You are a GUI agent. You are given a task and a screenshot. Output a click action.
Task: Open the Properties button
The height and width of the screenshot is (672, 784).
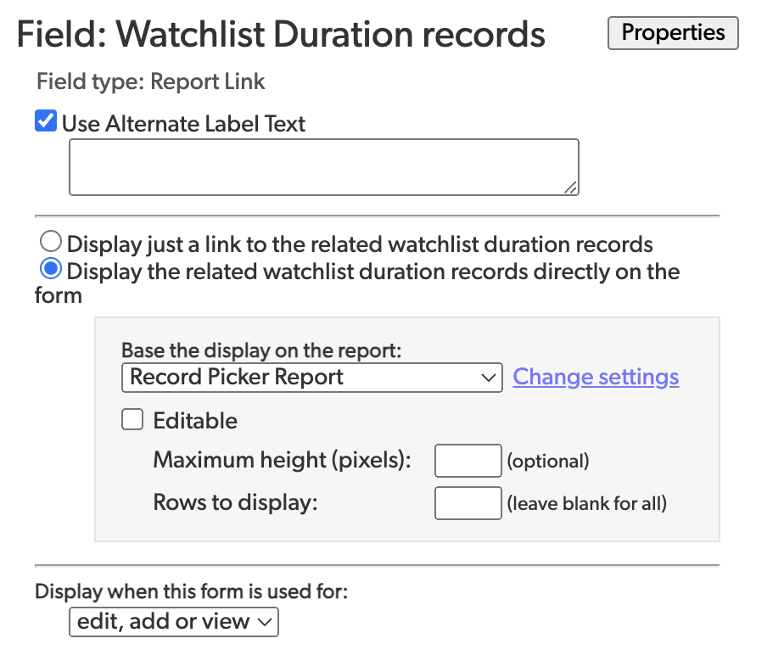673,33
